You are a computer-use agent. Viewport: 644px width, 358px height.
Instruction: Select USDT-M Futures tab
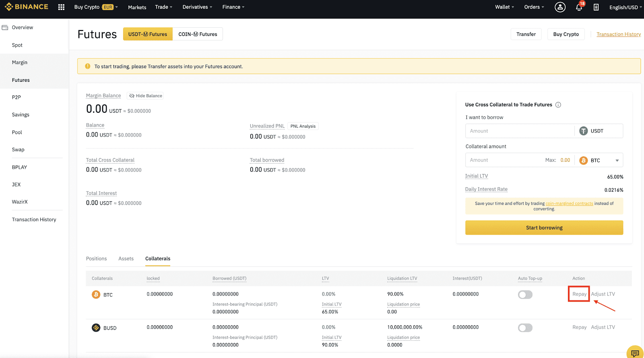tap(148, 34)
